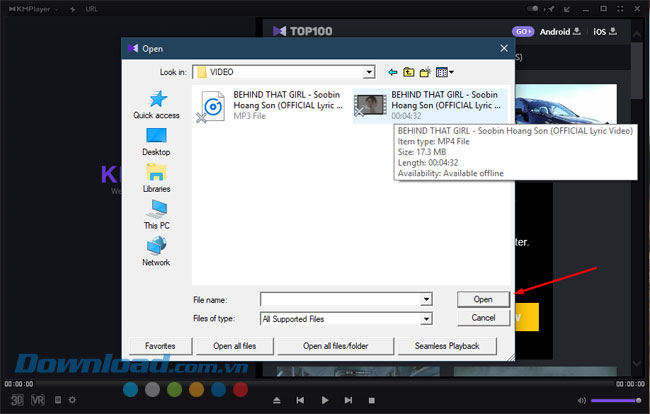
Task: Click the green circle button
Action: pyautogui.click(x=175, y=390)
